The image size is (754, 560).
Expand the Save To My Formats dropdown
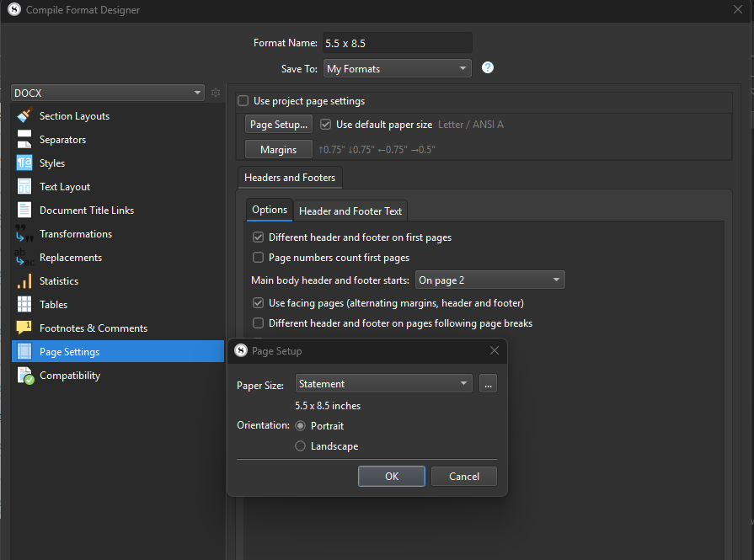pyautogui.click(x=398, y=69)
